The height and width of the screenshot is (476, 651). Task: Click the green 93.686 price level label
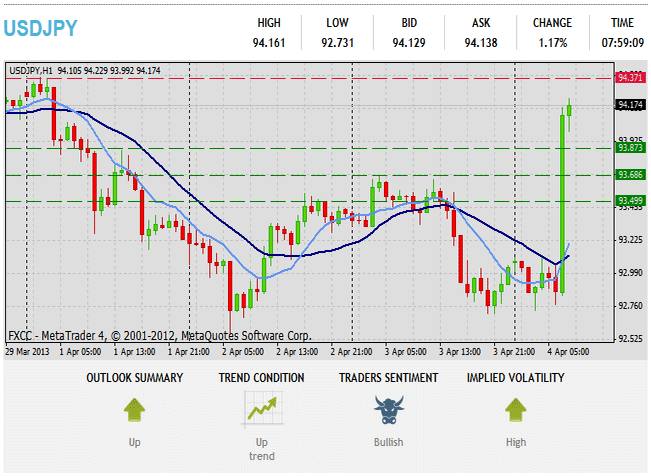(630, 175)
